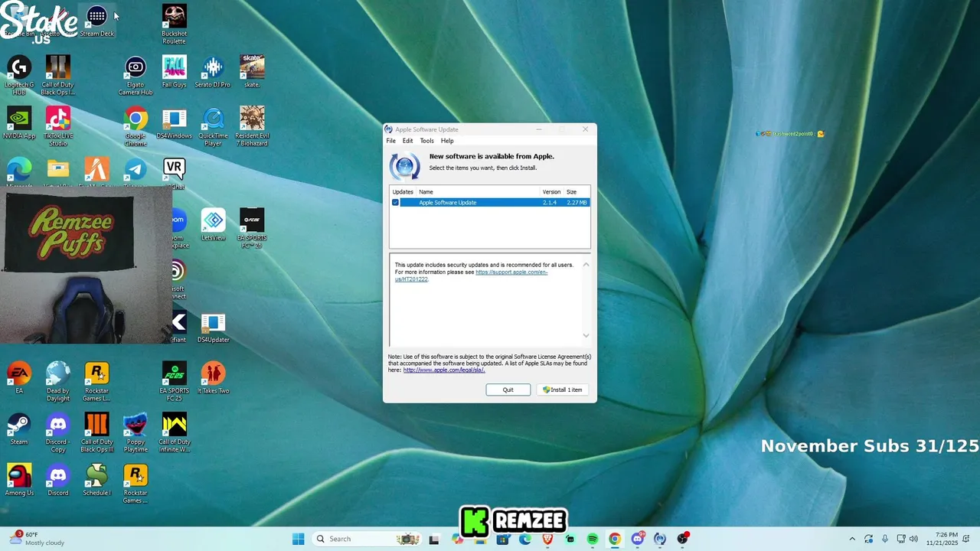Screen dimensions: 980x551
Task: Select the LetsView desktop icon
Action: [x=213, y=225]
